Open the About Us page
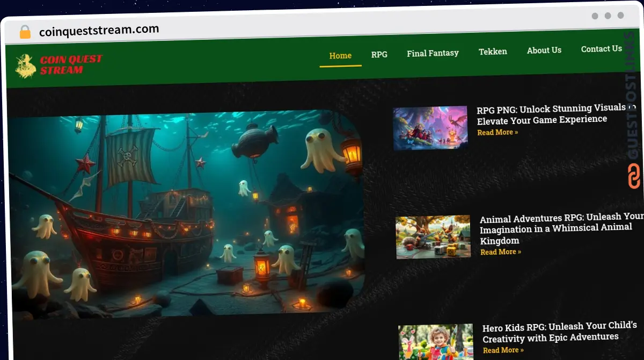This screenshot has width=644, height=360. 544,50
